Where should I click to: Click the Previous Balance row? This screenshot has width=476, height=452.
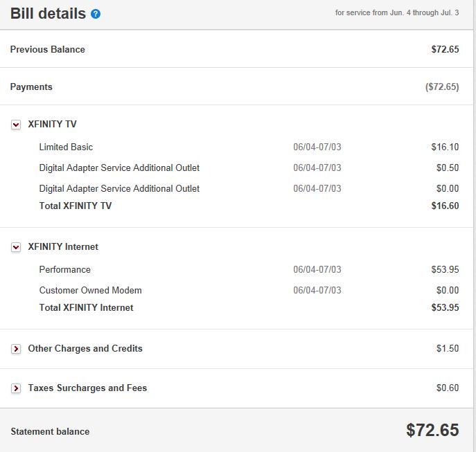(48, 49)
